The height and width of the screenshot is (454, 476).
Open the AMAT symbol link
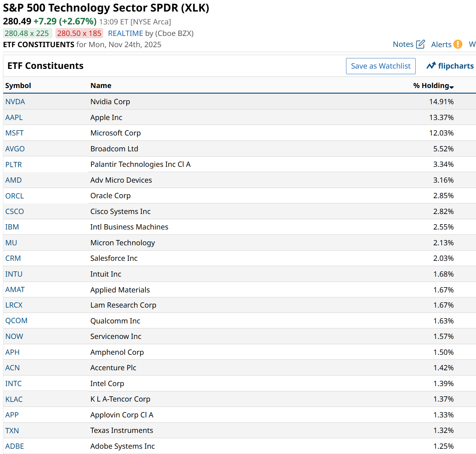point(15,289)
